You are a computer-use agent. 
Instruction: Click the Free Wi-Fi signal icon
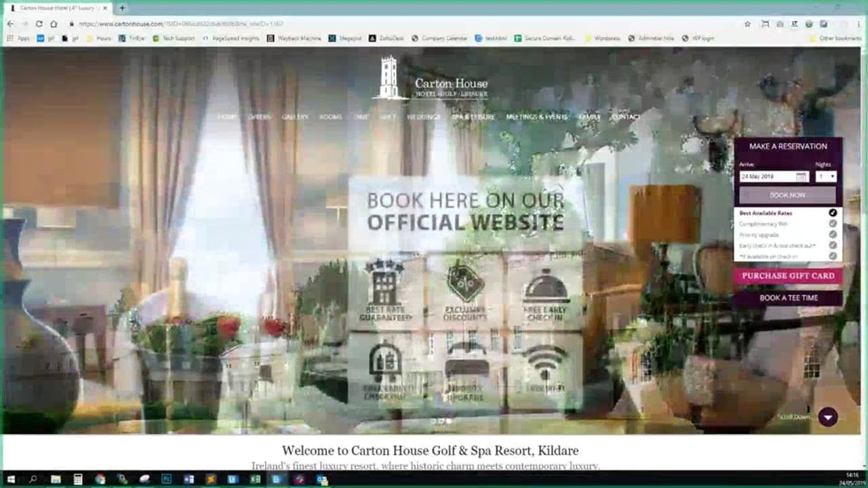546,363
